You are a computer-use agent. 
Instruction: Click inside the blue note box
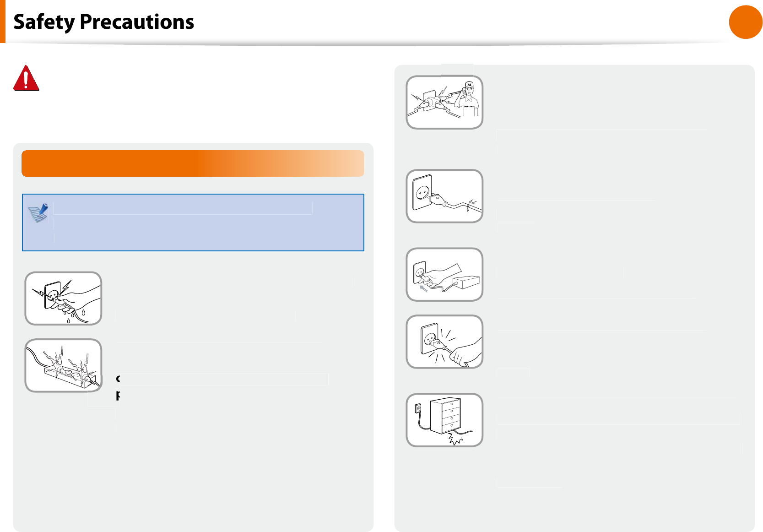pyautogui.click(x=193, y=223)
